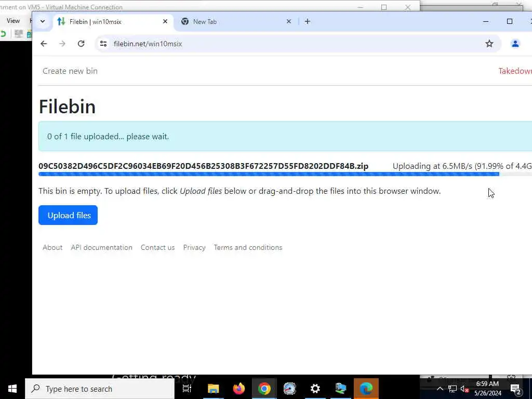Go back using Chrome's back arrow
This screenshot has height=399, width=532.
44,44
